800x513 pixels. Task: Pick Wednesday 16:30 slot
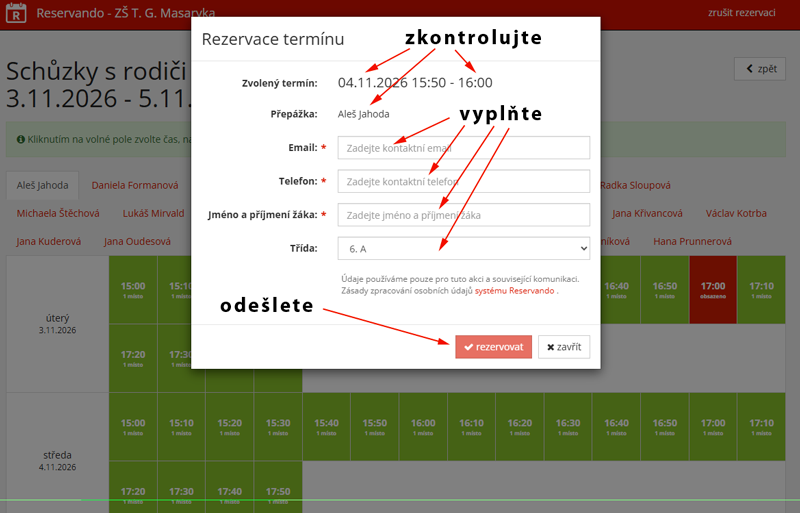click(568, 427)
